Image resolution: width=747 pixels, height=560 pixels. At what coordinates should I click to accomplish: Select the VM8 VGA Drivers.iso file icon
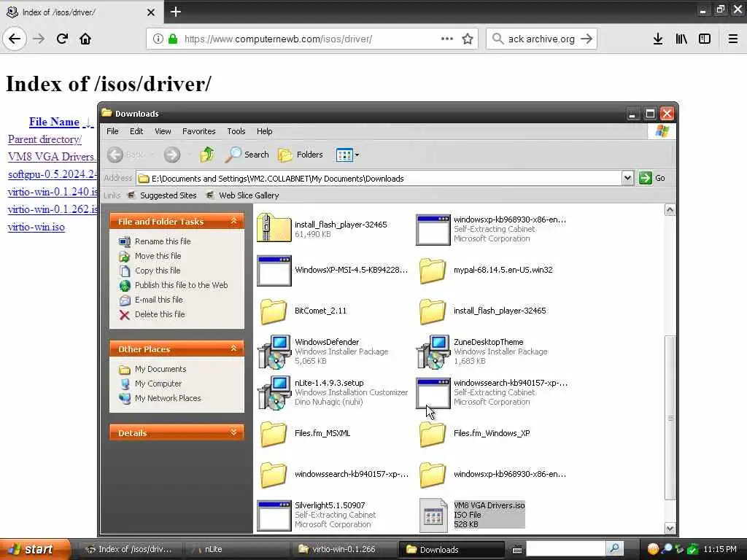coord(433,515)
